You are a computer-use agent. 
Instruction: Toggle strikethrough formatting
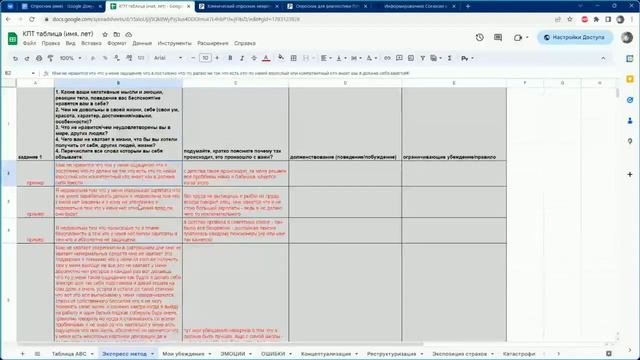(253, 58)
